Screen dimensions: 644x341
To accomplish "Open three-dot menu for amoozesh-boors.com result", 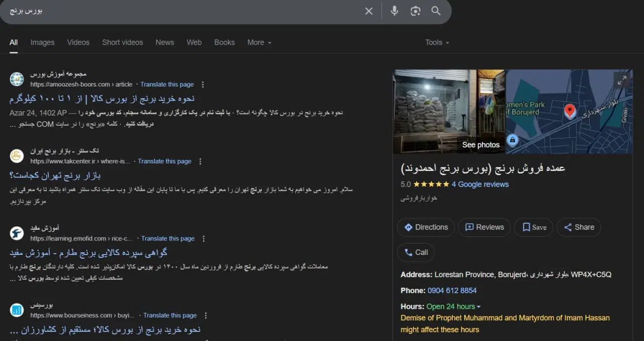I will pos(203,84).
